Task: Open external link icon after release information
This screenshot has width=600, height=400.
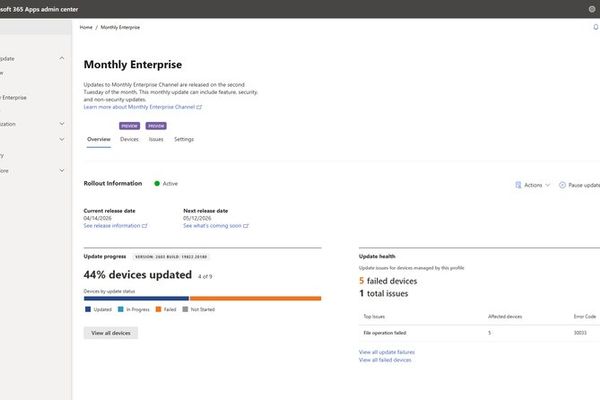Action: pyautogui.click(x=145, y=226)
